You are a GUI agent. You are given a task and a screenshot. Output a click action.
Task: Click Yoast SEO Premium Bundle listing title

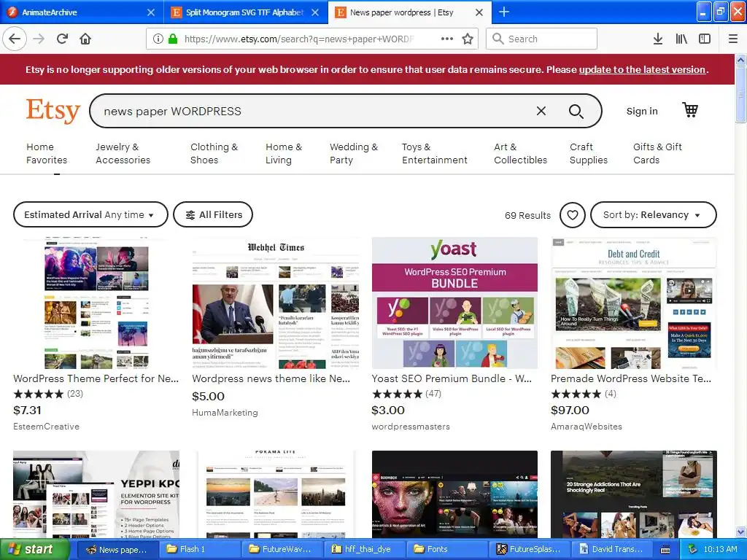point(452,378)
